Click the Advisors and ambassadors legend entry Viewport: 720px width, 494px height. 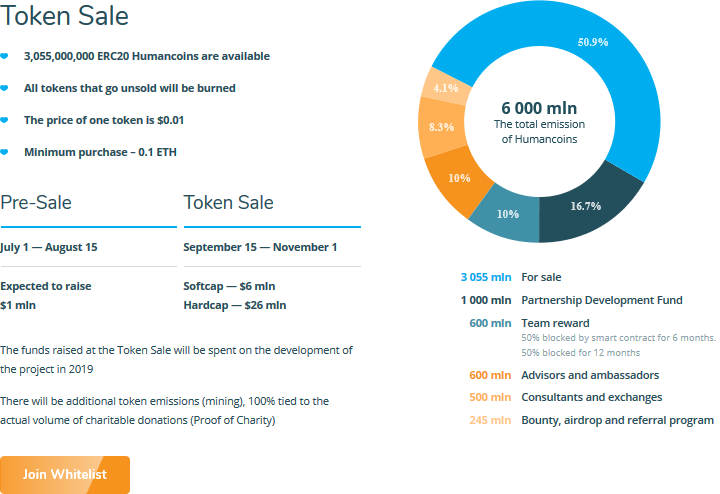click(x=564, y=375)
